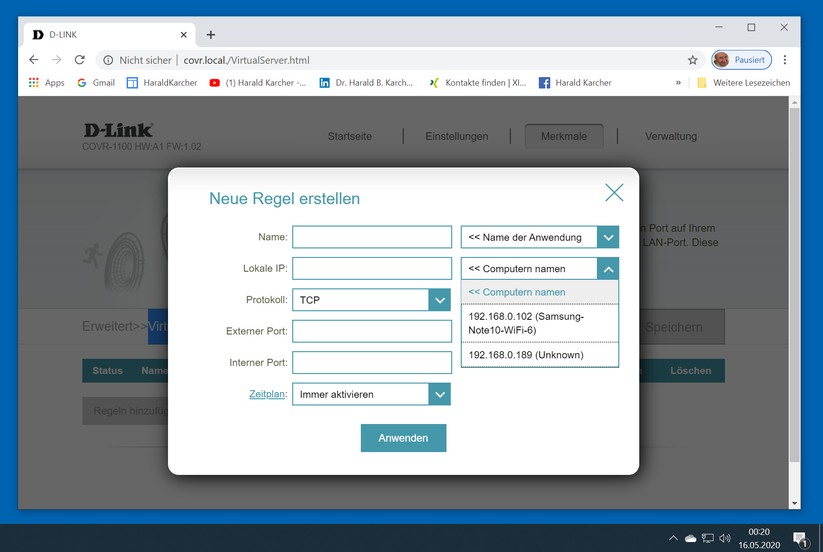823x552 pixels.
Task: Select 192.168.0.102 Samsung-Note10-WiFi-6 entry
Action: [540, 323]
